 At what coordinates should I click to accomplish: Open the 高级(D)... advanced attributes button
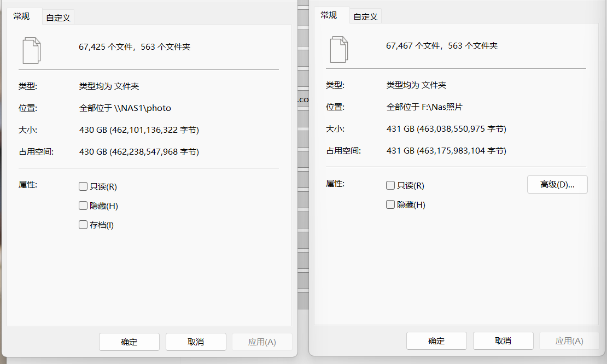point(557,185)
